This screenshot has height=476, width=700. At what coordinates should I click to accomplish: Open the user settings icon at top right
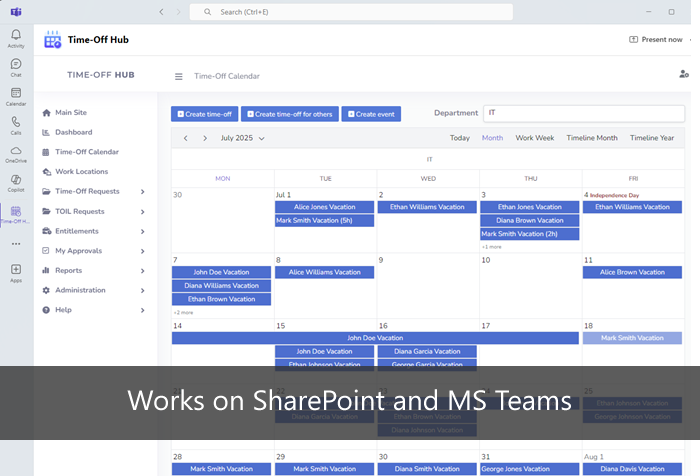click(683, 74)
